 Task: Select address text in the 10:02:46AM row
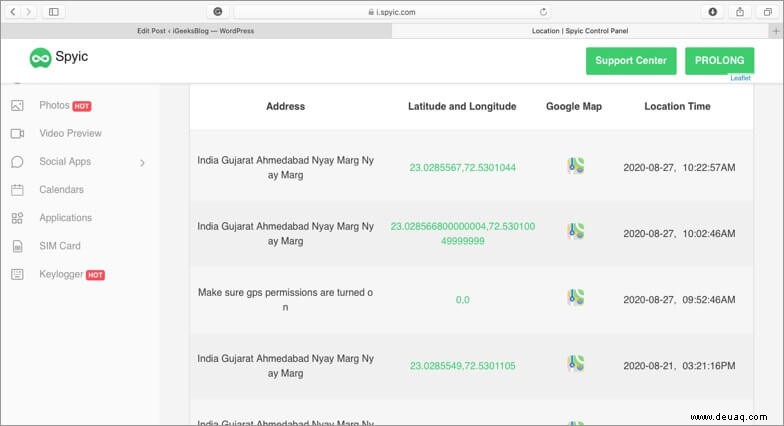pyautogui.click(x=286, y=234)
